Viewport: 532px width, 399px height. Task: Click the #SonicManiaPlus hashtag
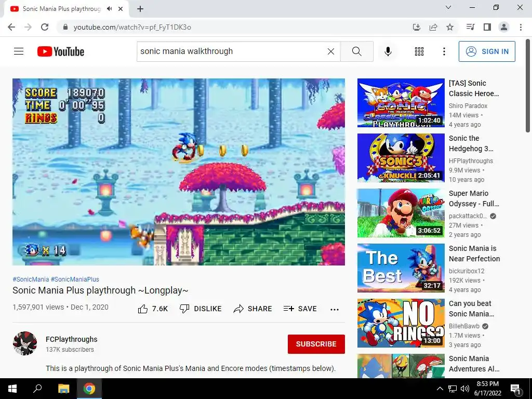[75, 279]
